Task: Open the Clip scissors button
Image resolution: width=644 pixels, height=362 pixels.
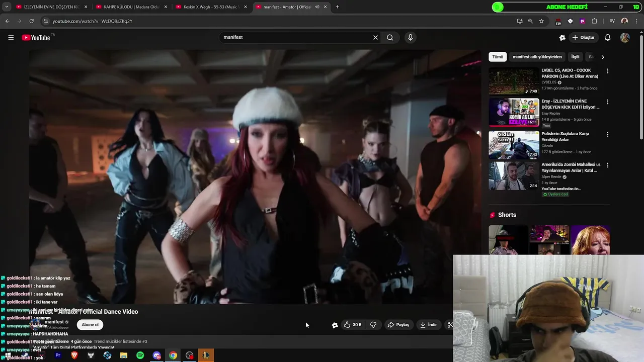Action: 450,325
